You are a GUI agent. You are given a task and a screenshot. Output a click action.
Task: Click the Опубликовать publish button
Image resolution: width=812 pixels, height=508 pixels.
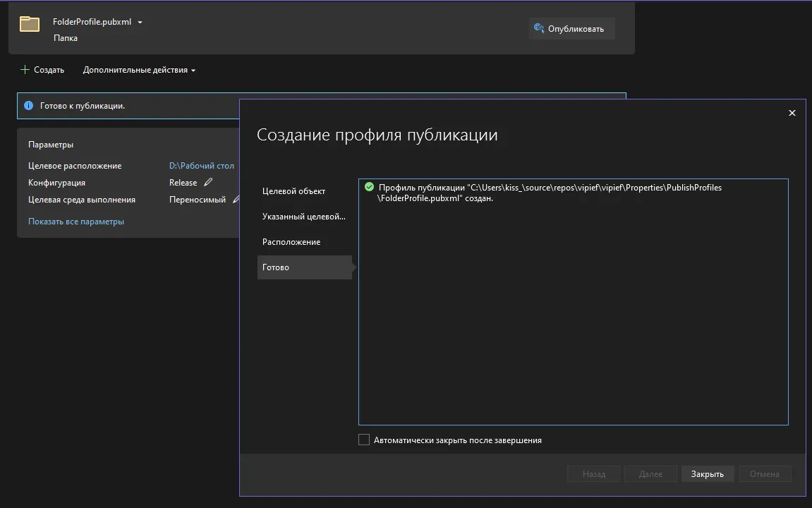(x=571, y=28)
